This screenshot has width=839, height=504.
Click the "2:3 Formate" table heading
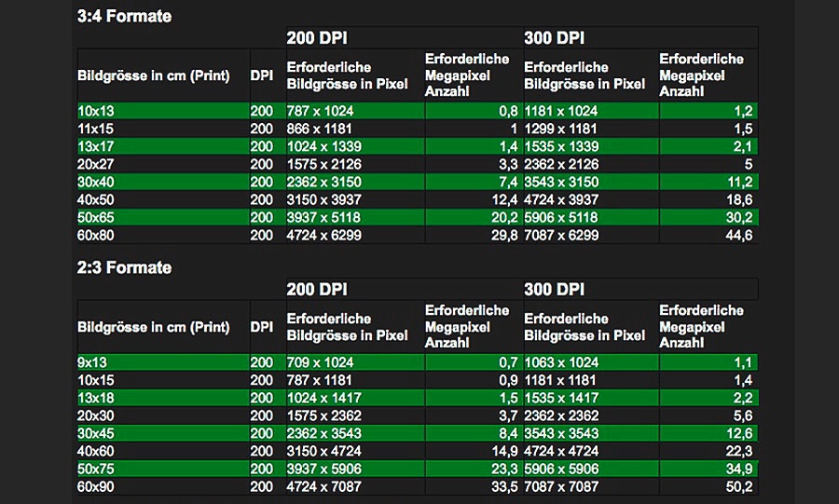coord(124,267)
